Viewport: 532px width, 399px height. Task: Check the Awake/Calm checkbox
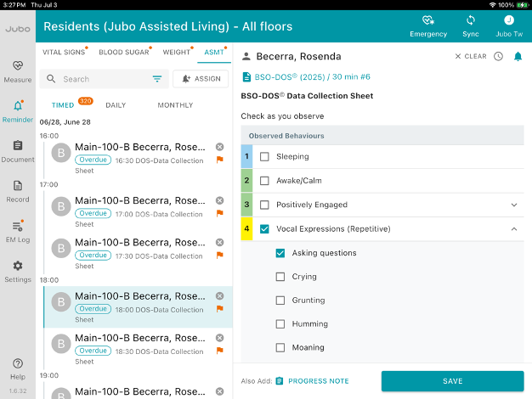264,181
